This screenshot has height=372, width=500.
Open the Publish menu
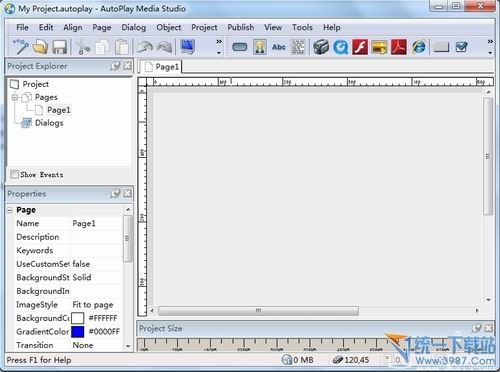[241, 27]
